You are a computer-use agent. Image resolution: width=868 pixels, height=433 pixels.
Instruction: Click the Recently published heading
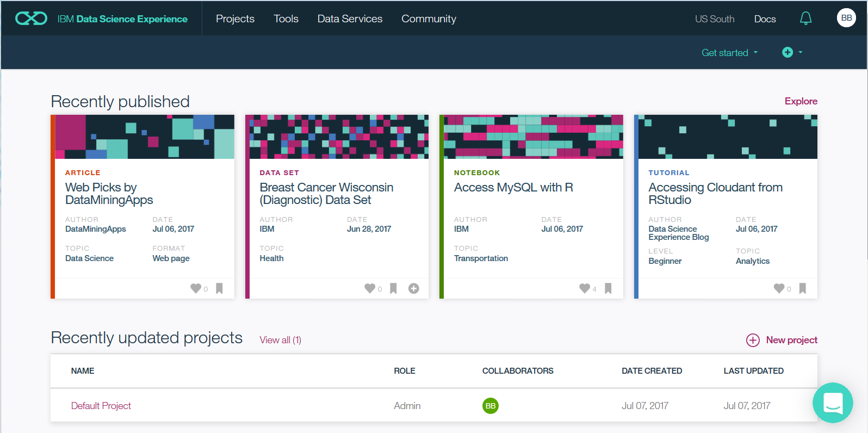coord(120,102)
